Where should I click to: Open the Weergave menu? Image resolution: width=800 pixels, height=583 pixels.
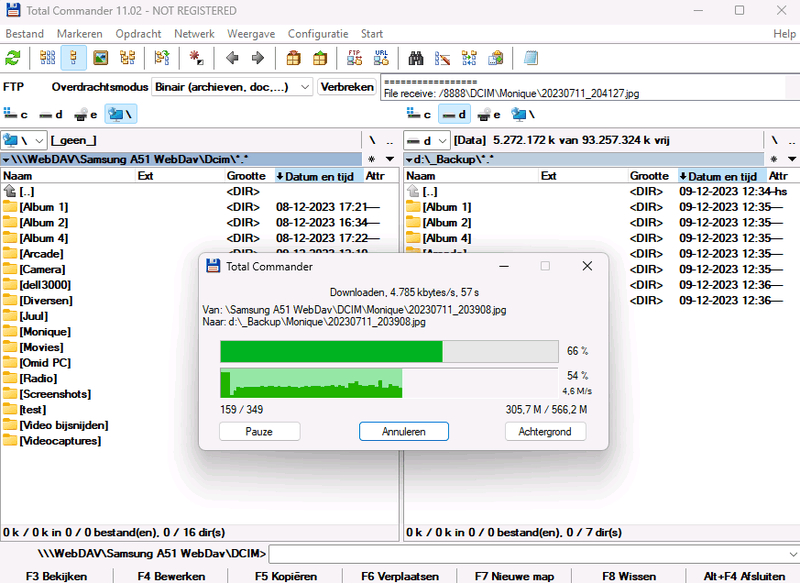[251, 34]
